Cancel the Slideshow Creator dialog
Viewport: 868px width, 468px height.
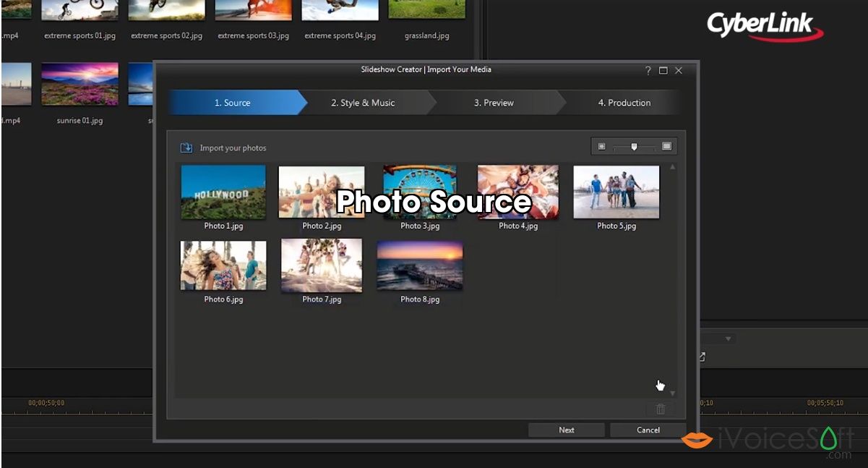648,430
